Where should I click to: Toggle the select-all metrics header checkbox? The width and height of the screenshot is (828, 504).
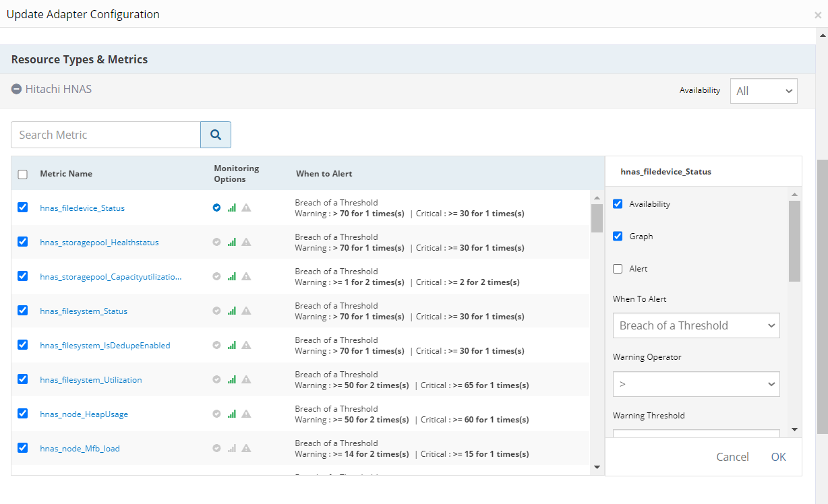pos(22,174)
